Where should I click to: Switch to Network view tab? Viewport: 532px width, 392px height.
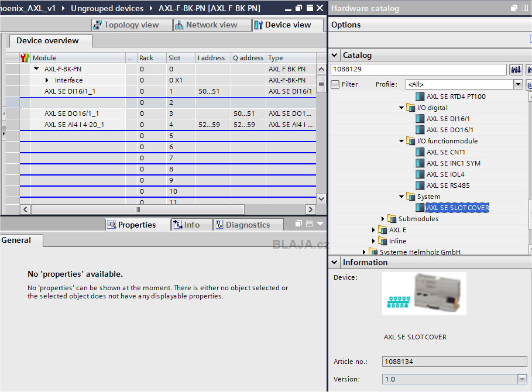[211, 25]
